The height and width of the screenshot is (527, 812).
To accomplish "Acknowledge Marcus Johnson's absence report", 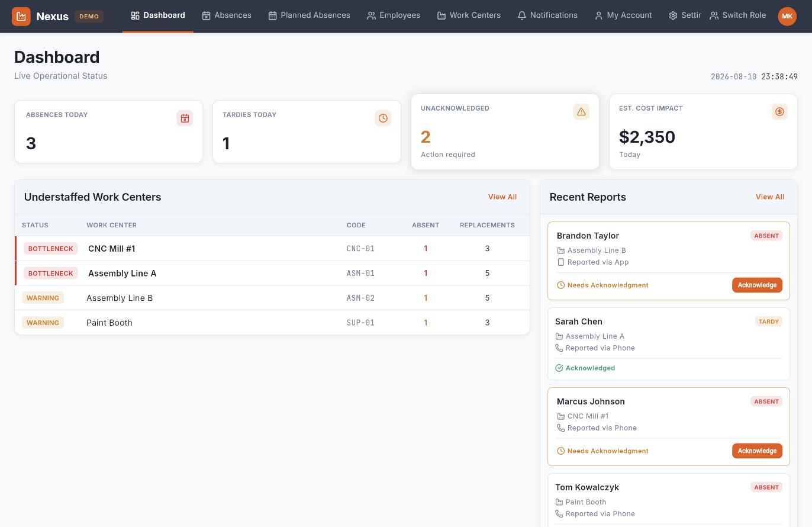I will tap(757, 451).
